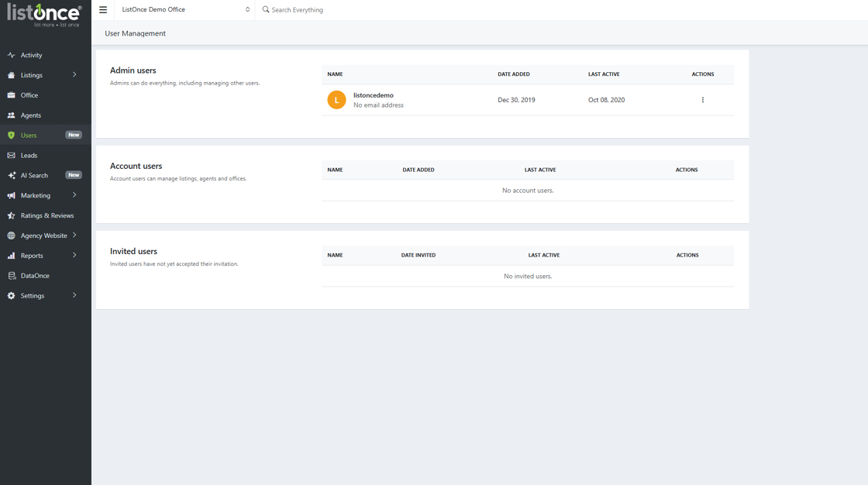
Task: Click the Office briefcase icon
Action: 11,95
